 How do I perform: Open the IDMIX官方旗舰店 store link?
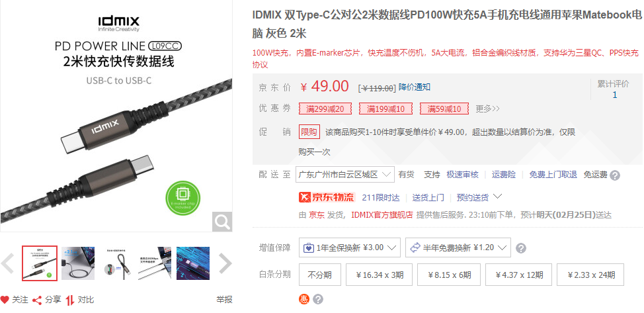click(382, 214)
